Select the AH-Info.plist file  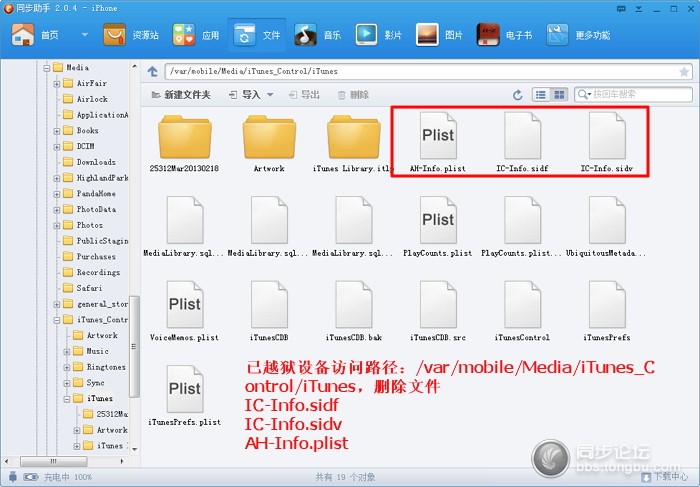coord(438,142)
